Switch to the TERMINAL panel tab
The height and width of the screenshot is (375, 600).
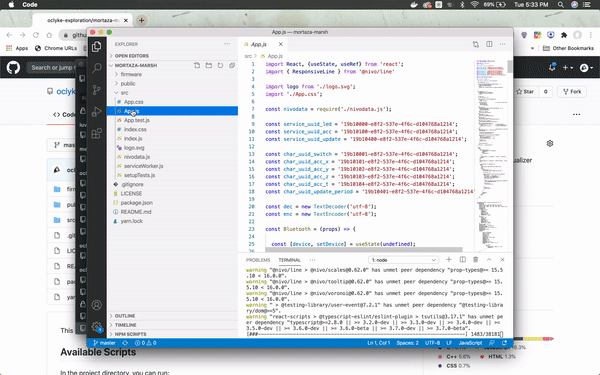(289, 260)
